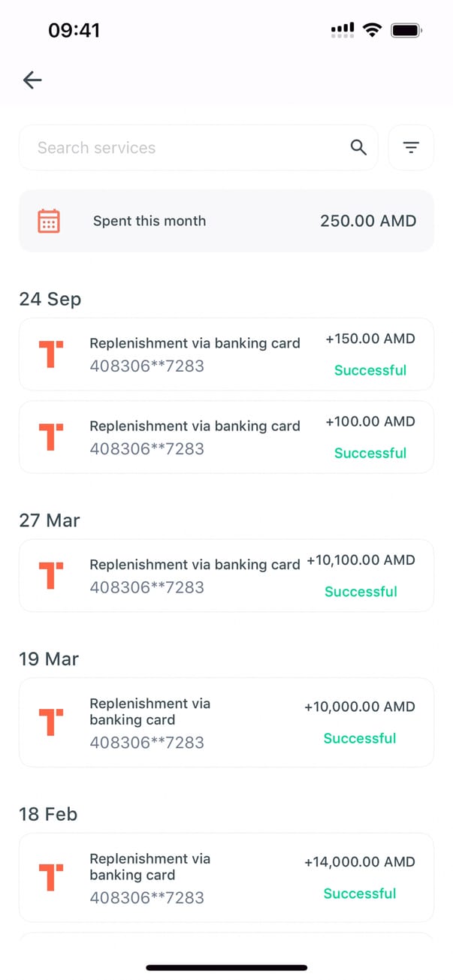Viewport: 453px width, 980px height.
Task: Open the +100.00 AMD replenishment transaction
Action: pyautogui.click(x=226, y=437)
